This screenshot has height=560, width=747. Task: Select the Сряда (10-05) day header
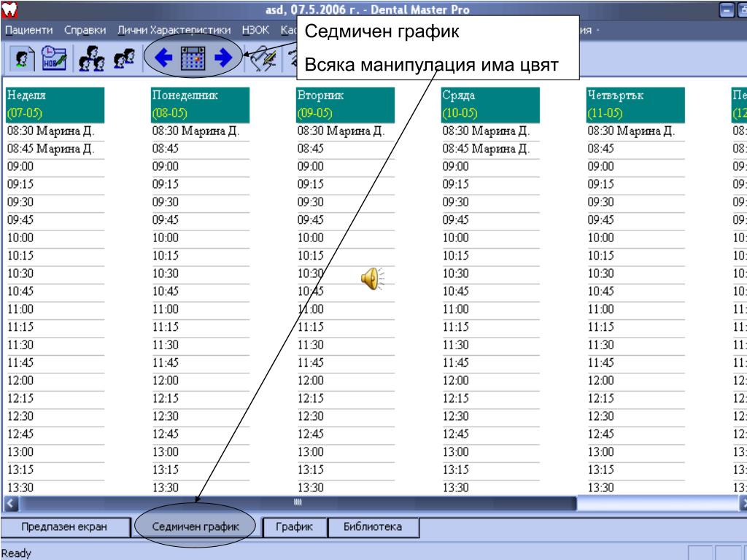(x=490, y=105)
